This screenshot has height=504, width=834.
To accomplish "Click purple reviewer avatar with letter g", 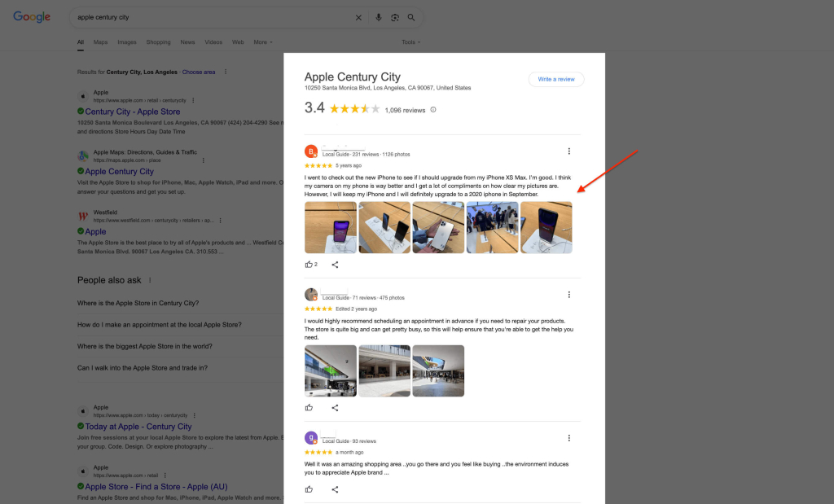I will (311, 438).
